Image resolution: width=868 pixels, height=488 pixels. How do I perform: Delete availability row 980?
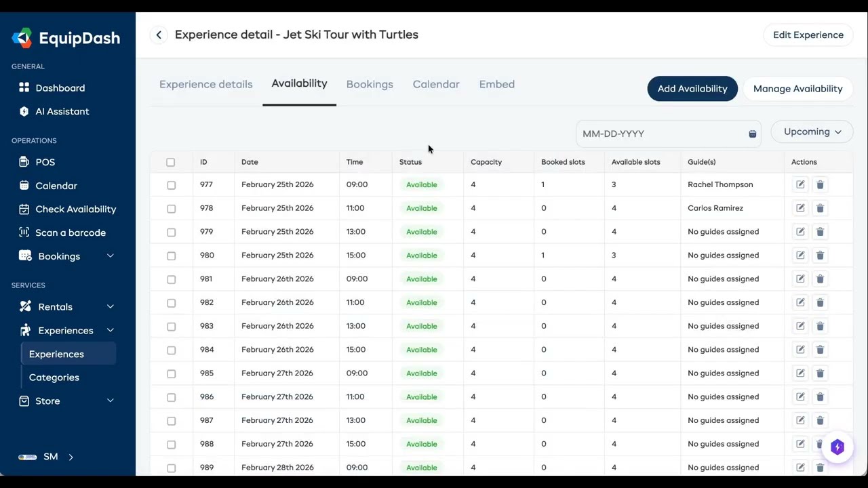tap(820, 256)
